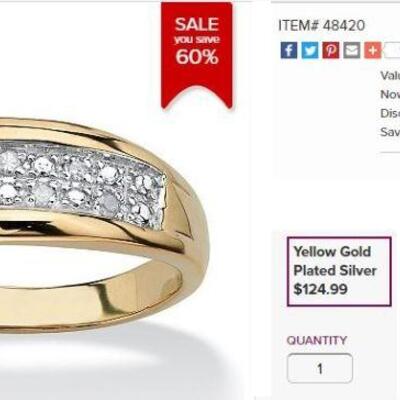Click the 60% savings text on banner

click(197, 57)
